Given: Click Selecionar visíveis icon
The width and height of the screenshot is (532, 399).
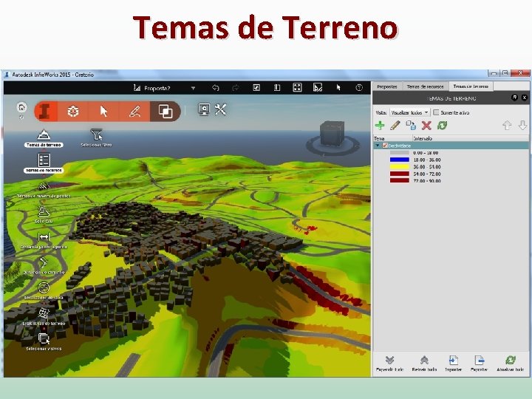Looking at the screenshot, I should tap(44, 338).
